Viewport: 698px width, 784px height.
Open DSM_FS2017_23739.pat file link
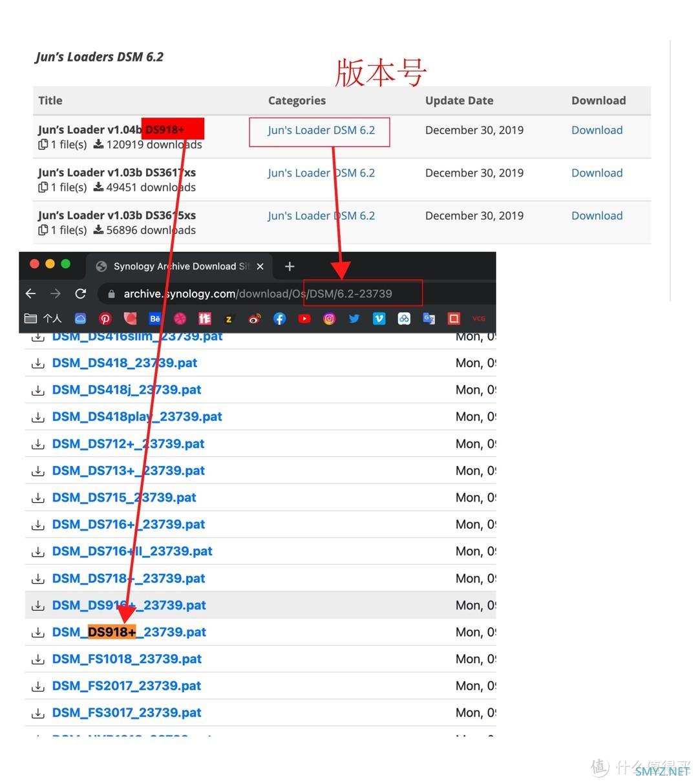click(x=127, y=686)
